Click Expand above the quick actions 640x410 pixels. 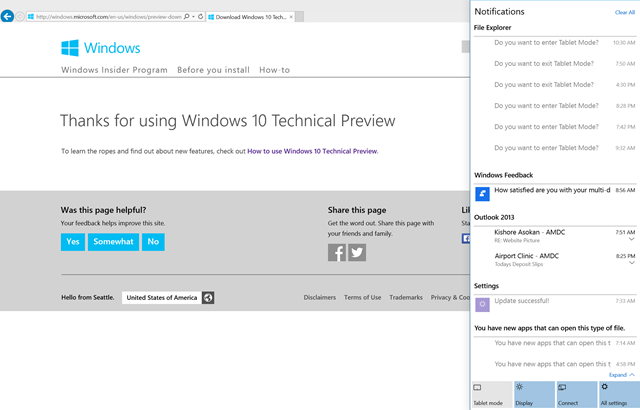coord(621,375)
